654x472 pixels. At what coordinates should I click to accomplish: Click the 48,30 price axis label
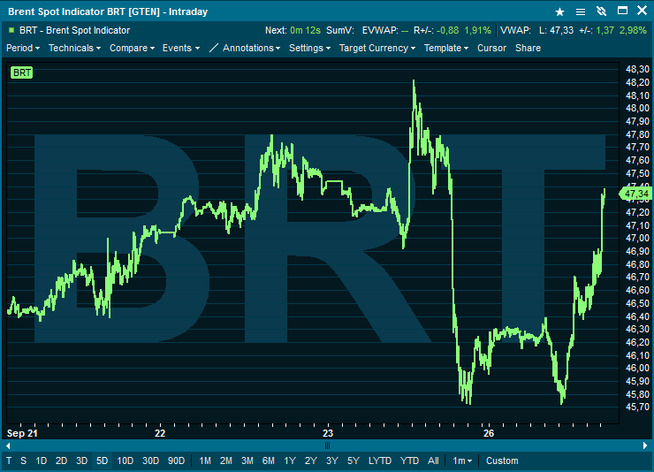point(637,69)
